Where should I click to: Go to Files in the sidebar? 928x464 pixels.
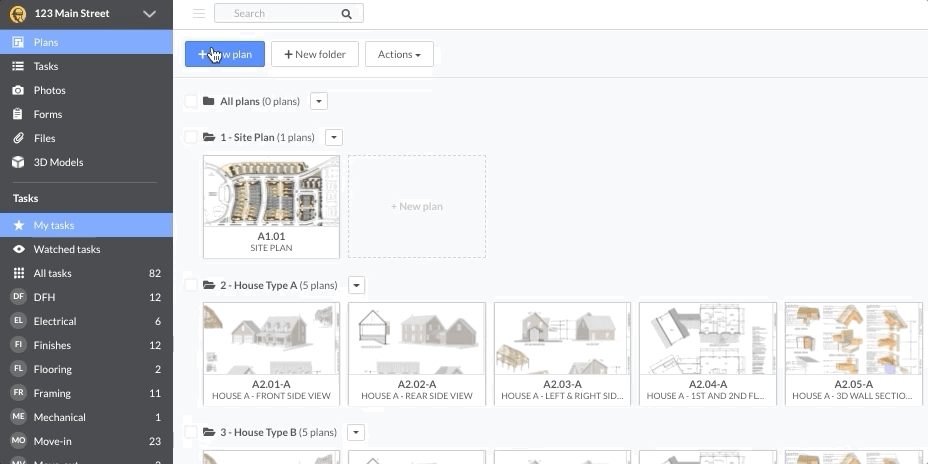point(86,138)
